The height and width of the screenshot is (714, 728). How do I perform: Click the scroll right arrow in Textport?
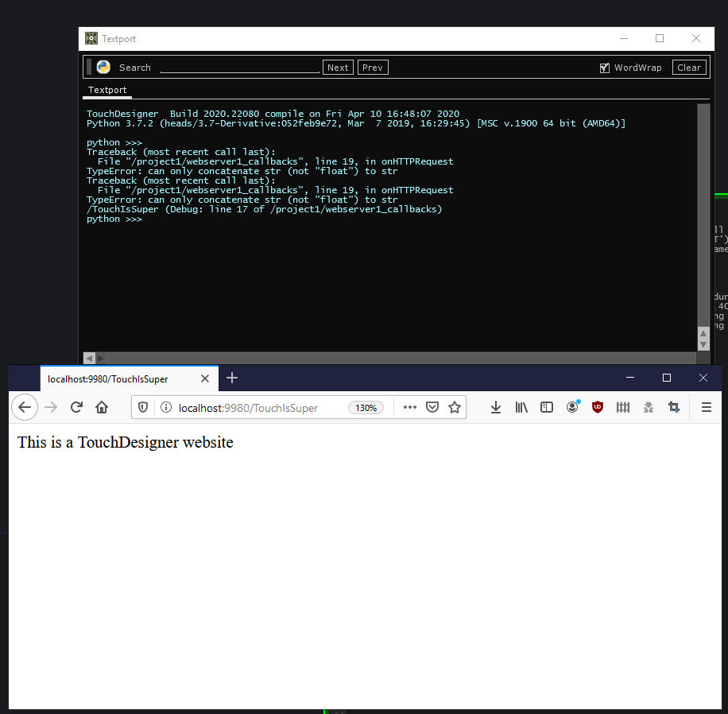pos(101,358)
